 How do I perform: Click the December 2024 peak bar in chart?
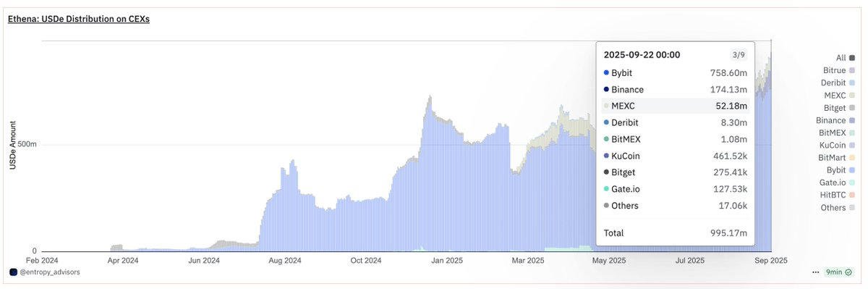tap(430, 173)
